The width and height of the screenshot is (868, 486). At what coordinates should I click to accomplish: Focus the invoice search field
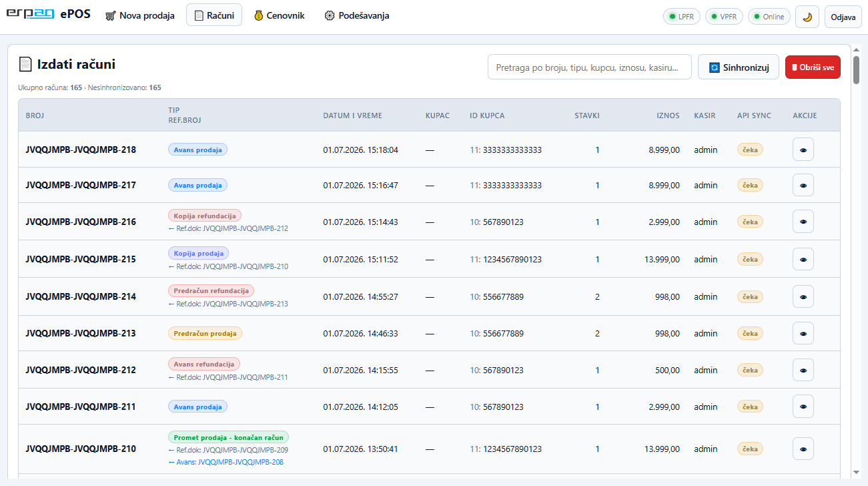[x=590, y=67]
